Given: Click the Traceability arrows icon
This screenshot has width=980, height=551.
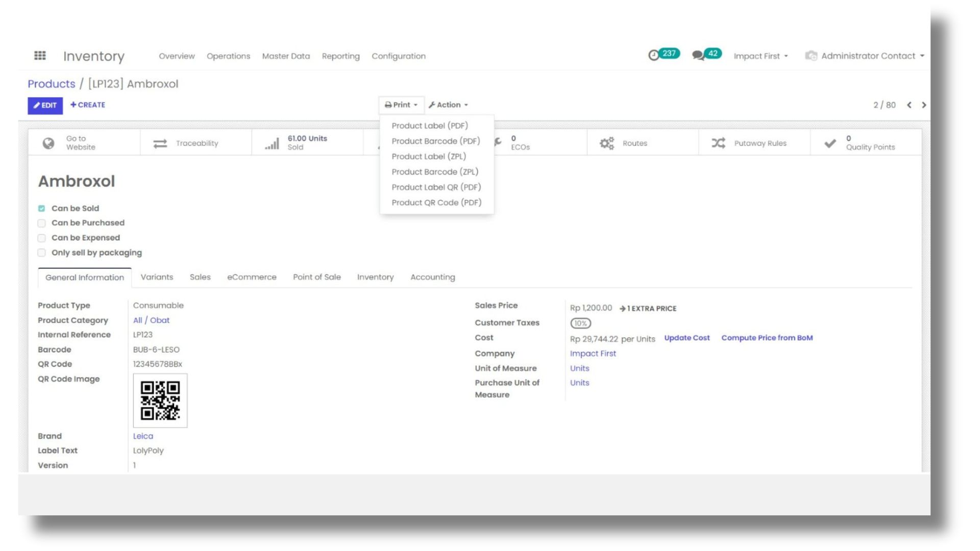Looking at the screenshot, I should pyautogui.click(x=160, y=143).
